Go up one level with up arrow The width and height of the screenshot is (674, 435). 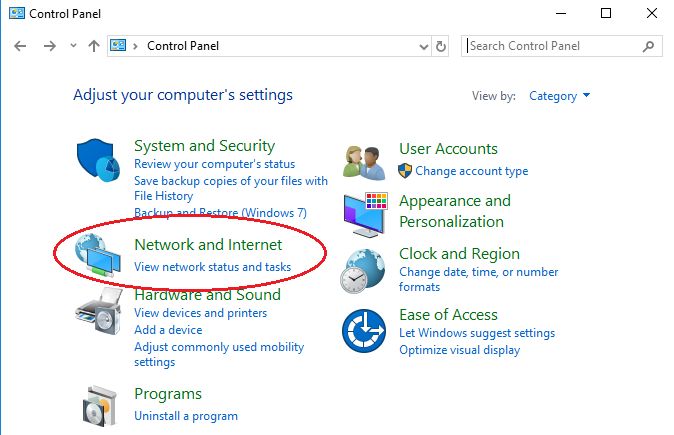(x=94, y=46)
